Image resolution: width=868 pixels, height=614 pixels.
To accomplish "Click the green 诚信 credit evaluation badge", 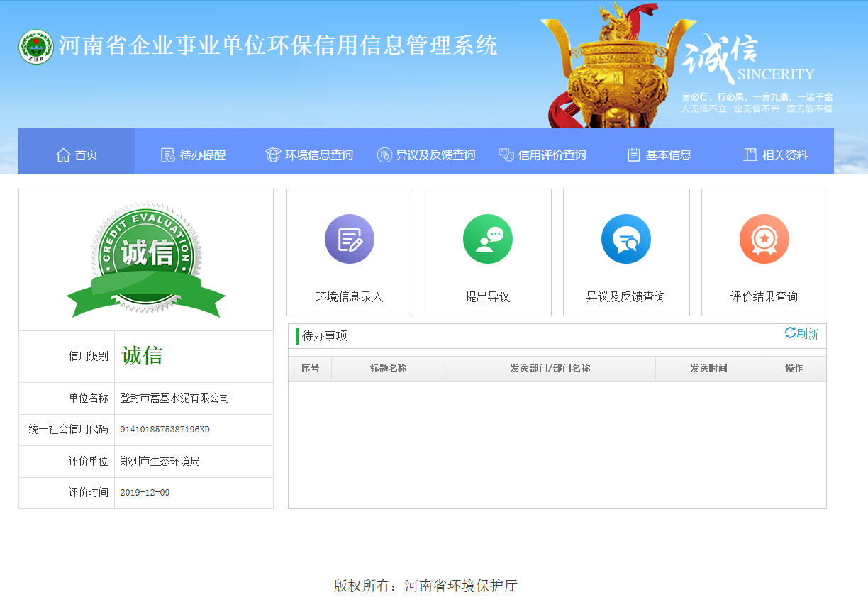I will (146, 259).
